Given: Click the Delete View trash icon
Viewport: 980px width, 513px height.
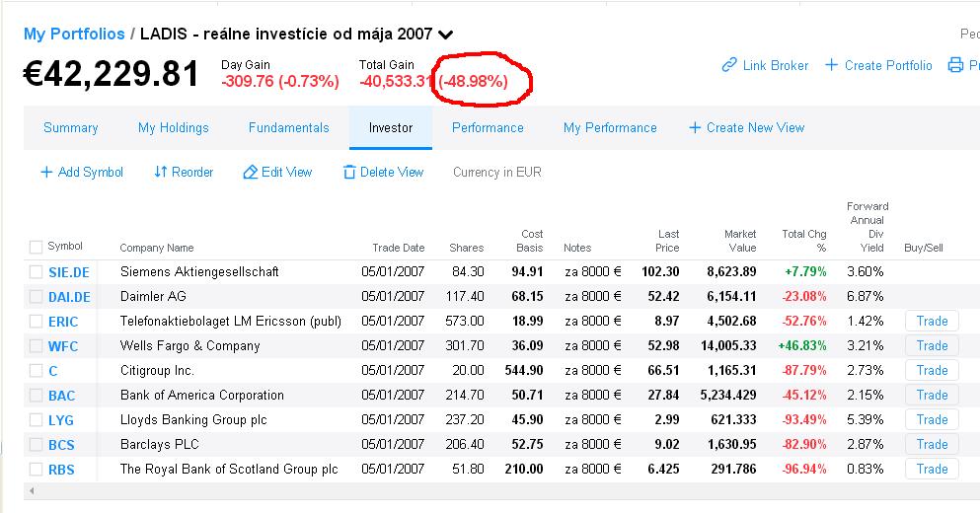Looking at the screenshot, I should coord(349,172).
